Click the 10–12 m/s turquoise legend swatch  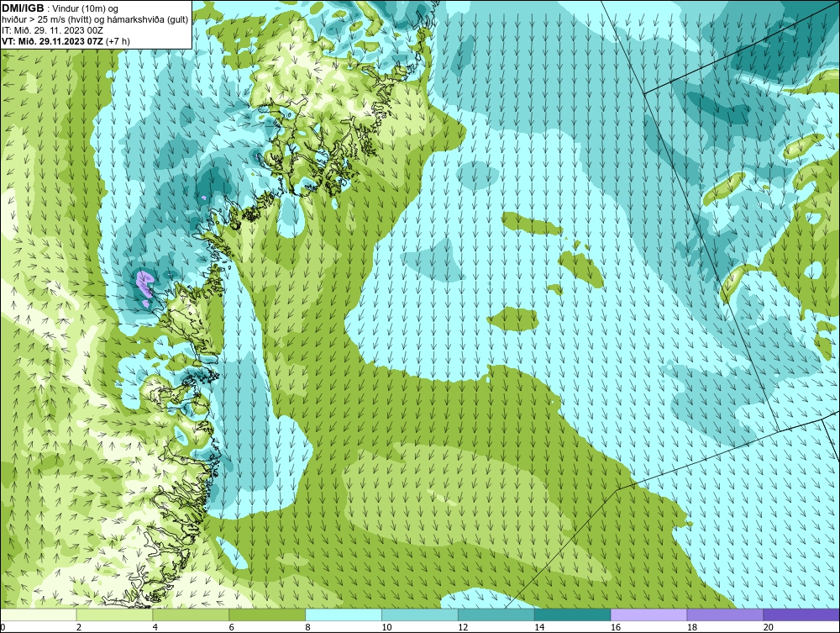419,615
